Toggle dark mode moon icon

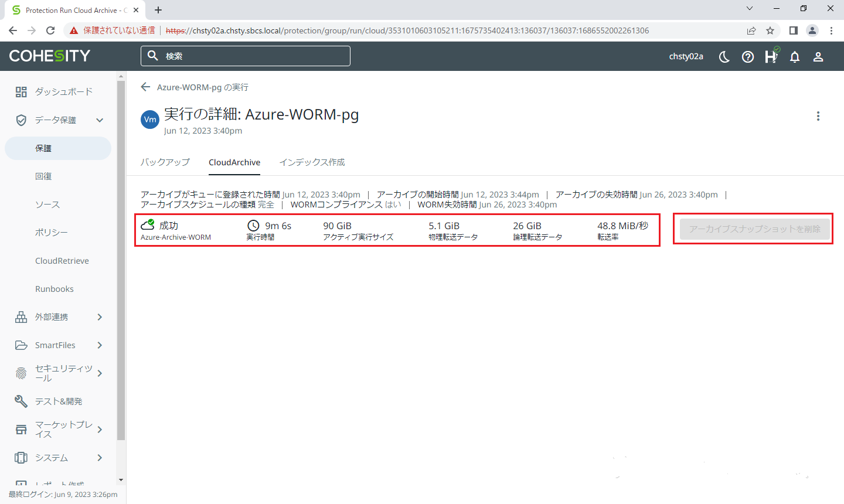724,57
